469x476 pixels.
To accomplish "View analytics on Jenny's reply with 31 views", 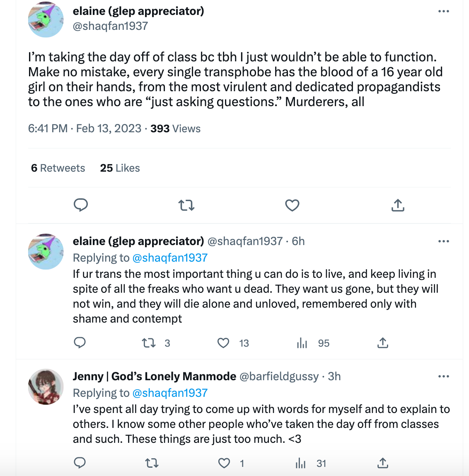I will [x=301, y=463].
